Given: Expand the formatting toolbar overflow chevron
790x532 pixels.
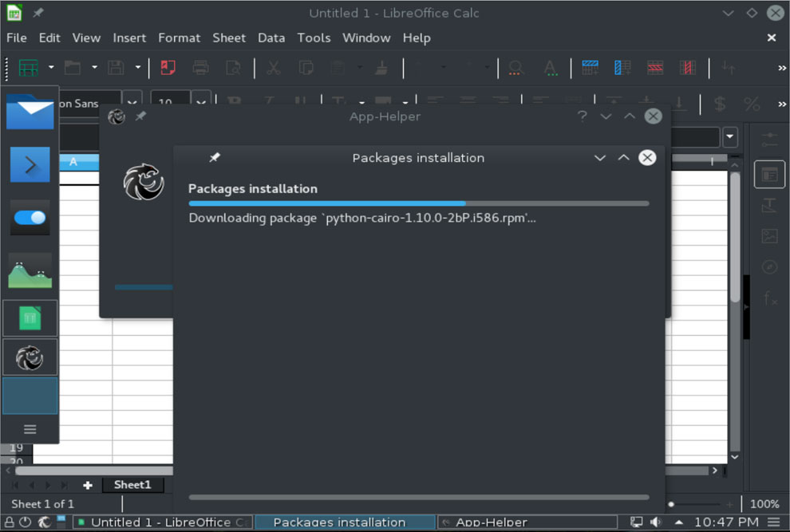Looking at the screenshot, I should tap(782, 104).
